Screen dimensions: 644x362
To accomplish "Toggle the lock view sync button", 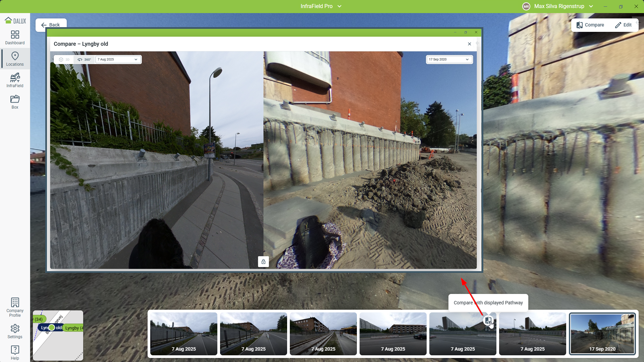I will [x=263, y=262].
